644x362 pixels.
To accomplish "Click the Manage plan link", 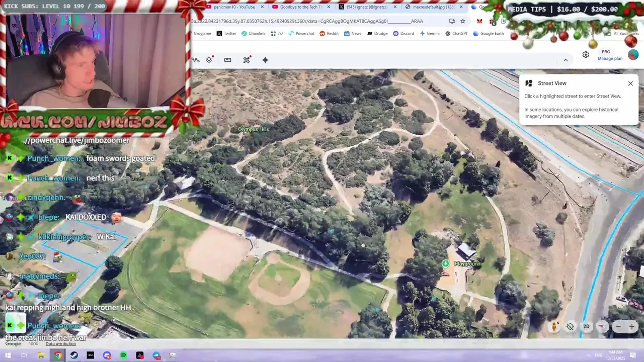I will click(x=610, y=58).
